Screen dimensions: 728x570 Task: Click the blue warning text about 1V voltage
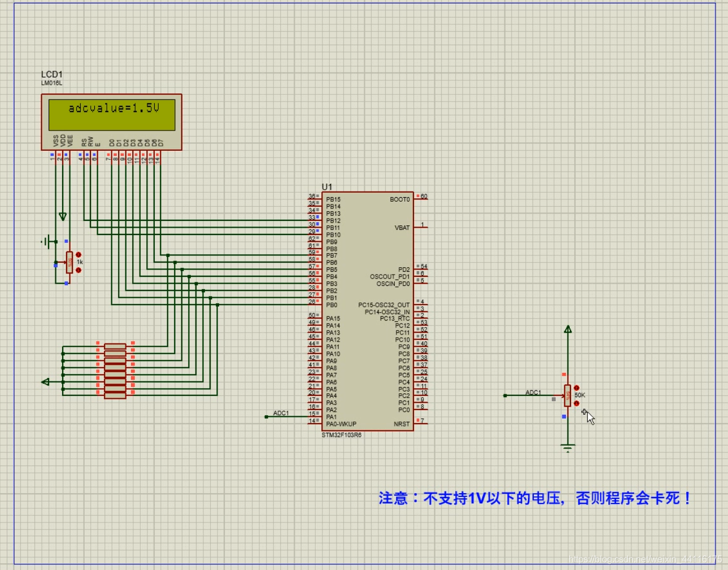[534, 499]
